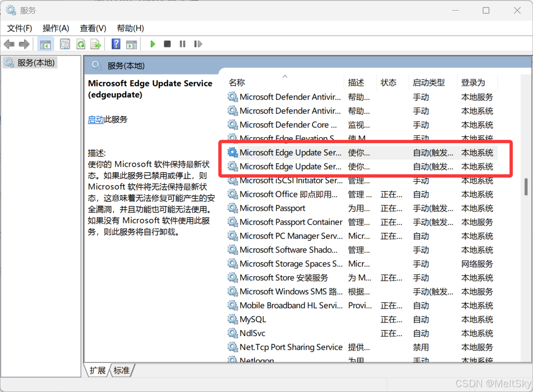
Task: Click the green Start service button
Action: pyautogui.click(x=153, y=44)
